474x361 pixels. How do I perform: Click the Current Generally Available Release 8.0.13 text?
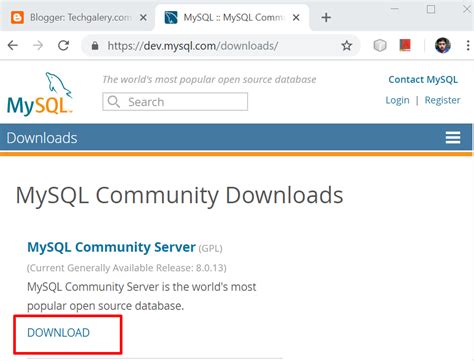tap(127, 268)
